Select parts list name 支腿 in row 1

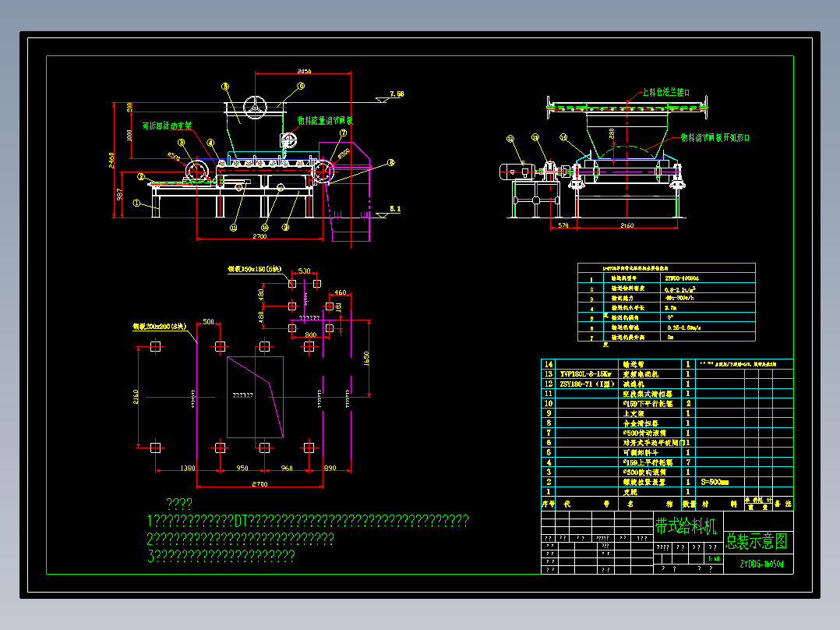coord(630,492)
